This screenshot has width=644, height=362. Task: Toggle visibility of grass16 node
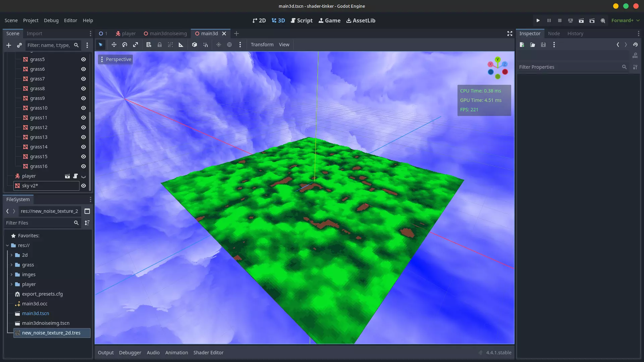pyautogui.click(x=84, y=166)
